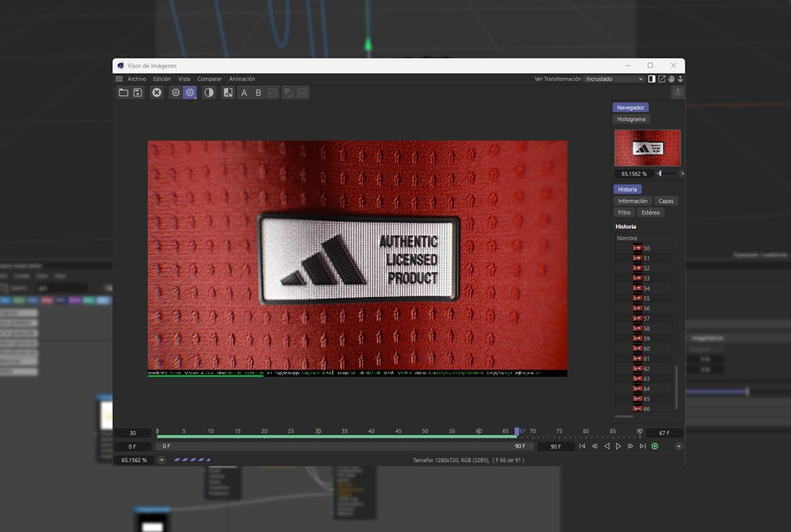Click the render settings gear icon
Screen dimensions: 791x532
pos(176,92)
